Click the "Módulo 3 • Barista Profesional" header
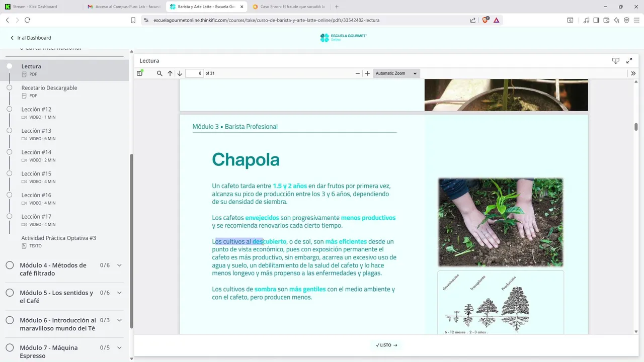 pyautogui.click(x=235, y=127)
